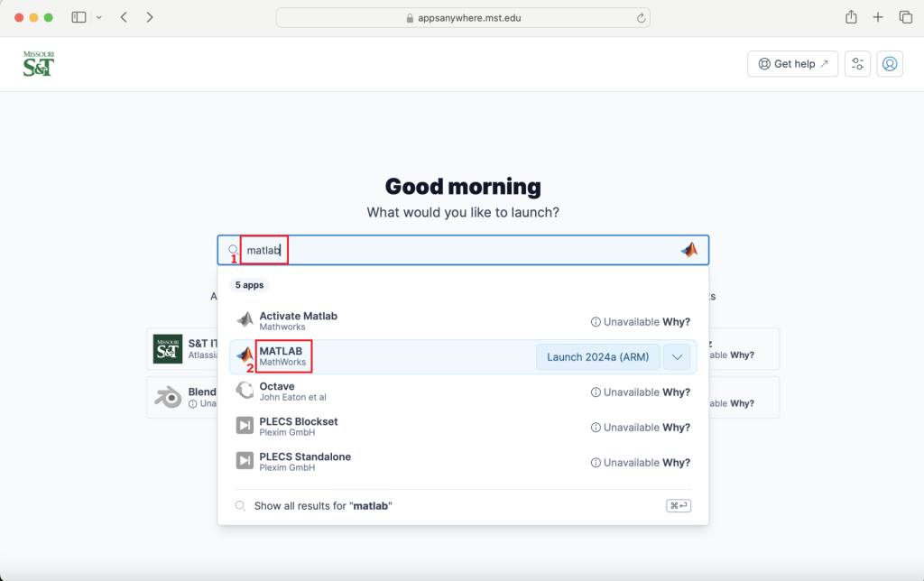Image resolution: width=924 pixels, height=581 pixels.
Task: Click the info icon beside PLECS Standalone Unavailable
Action: click(x=596, y=463)
